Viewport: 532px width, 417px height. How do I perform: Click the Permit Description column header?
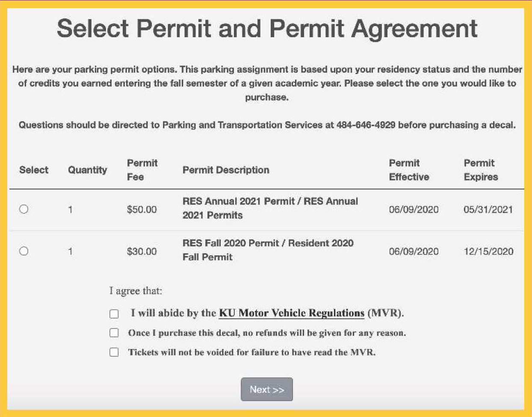point(226,170)
